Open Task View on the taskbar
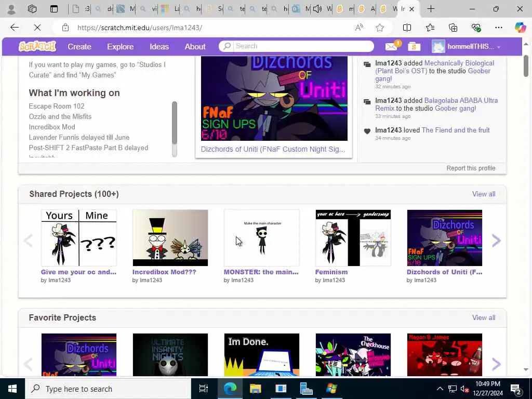 [x=203, y=389]
